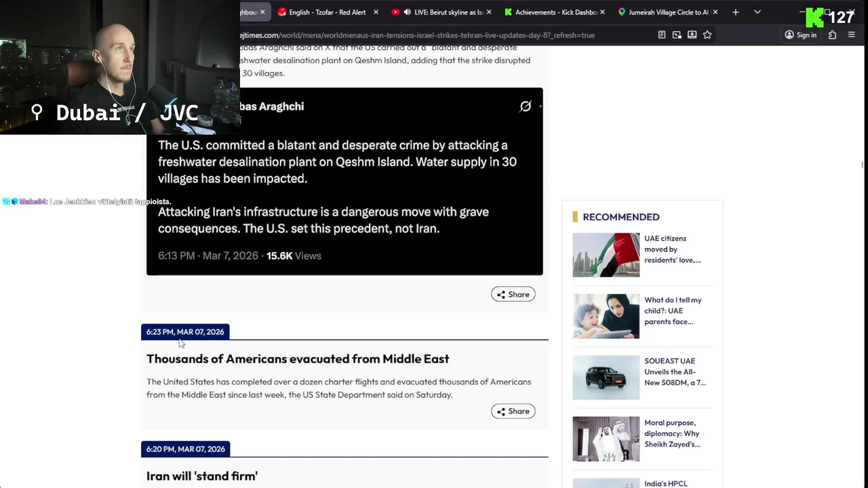Click the Kick logo stream overlay icon
Image resolution: width=868 pixels, height=488 pixels.
click(814, 17)
